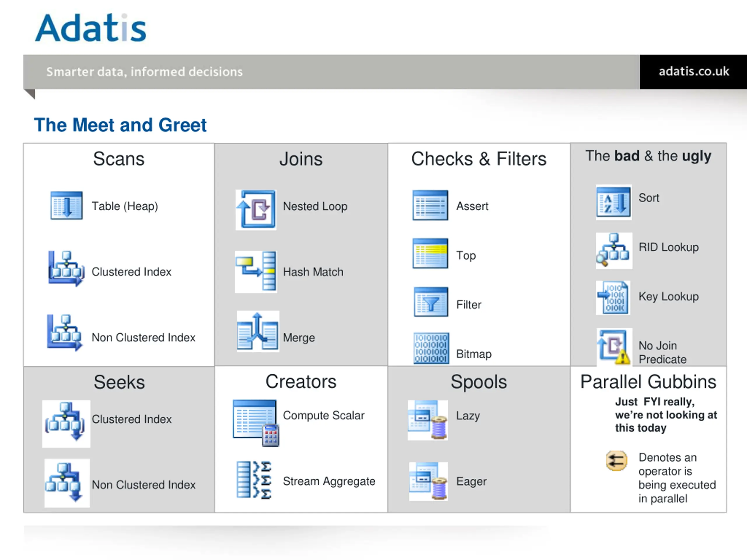Click the Hash Match icon

click(x=256, y=271)
